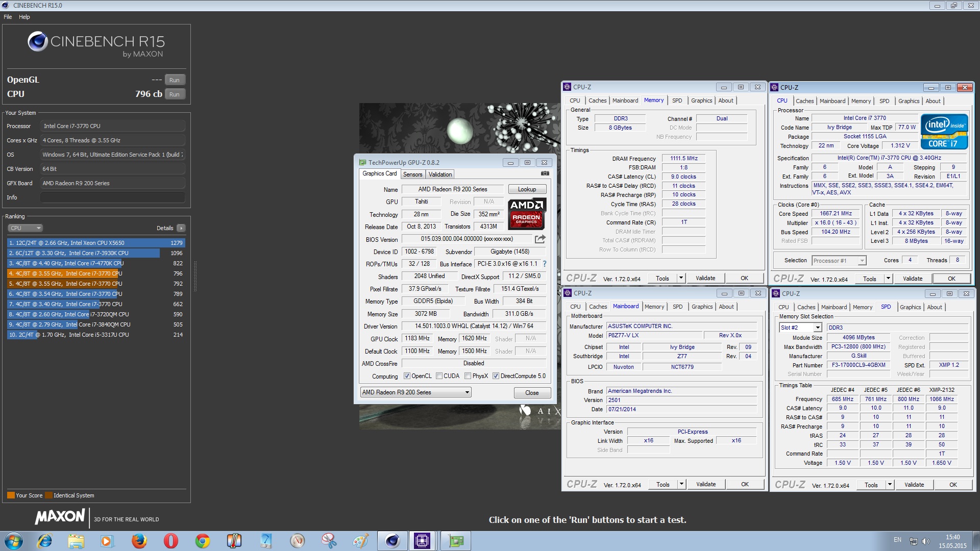
Task: Open Tools dropdown arrow in SPD CPU-Z window
Action: [889, 485]
